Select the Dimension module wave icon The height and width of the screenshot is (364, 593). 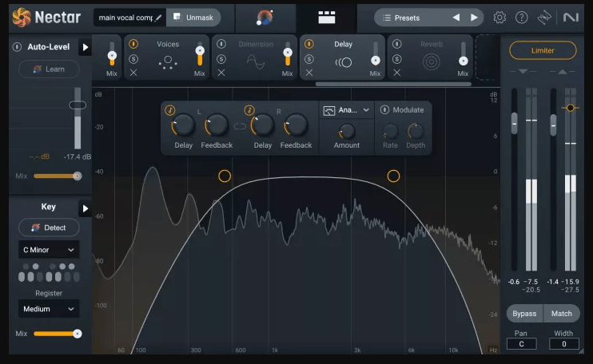pyautogui.click(x=256, y=62)
